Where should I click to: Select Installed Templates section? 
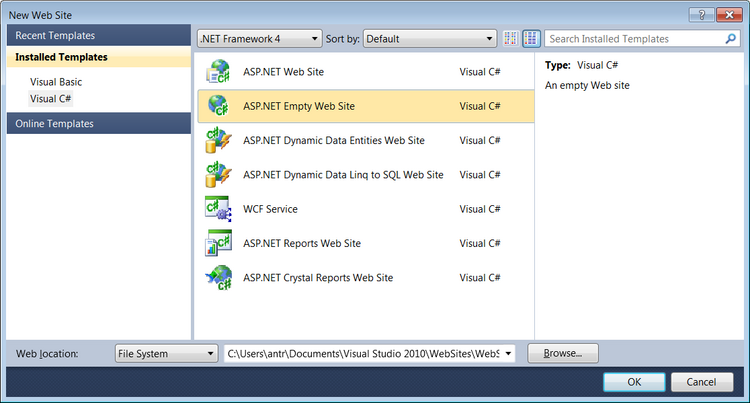click(x=99, y=57)
